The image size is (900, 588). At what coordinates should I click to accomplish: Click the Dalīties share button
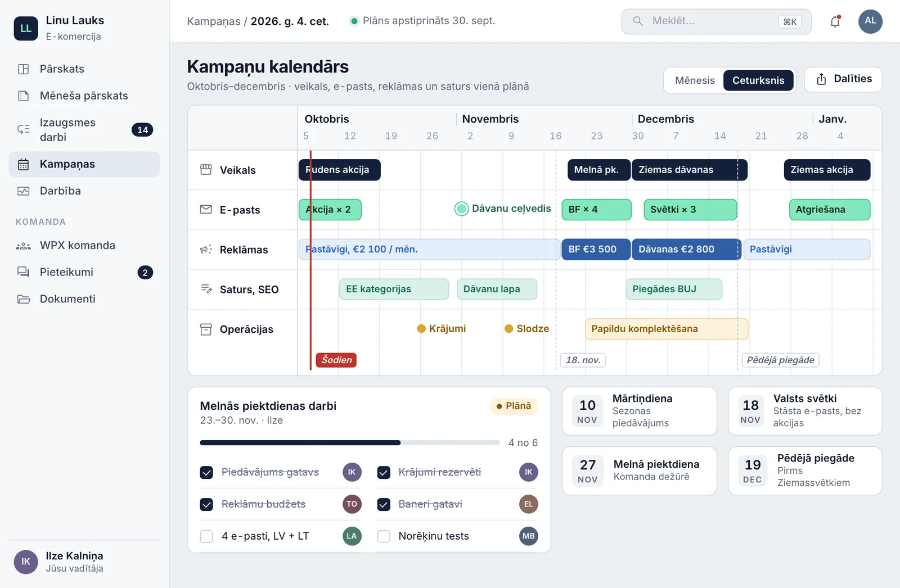point(843,79)
